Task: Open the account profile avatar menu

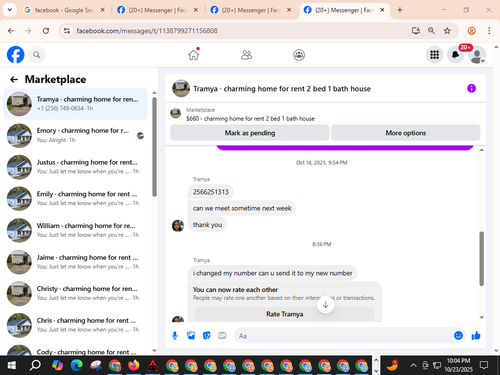Action: tap(477, 55)
